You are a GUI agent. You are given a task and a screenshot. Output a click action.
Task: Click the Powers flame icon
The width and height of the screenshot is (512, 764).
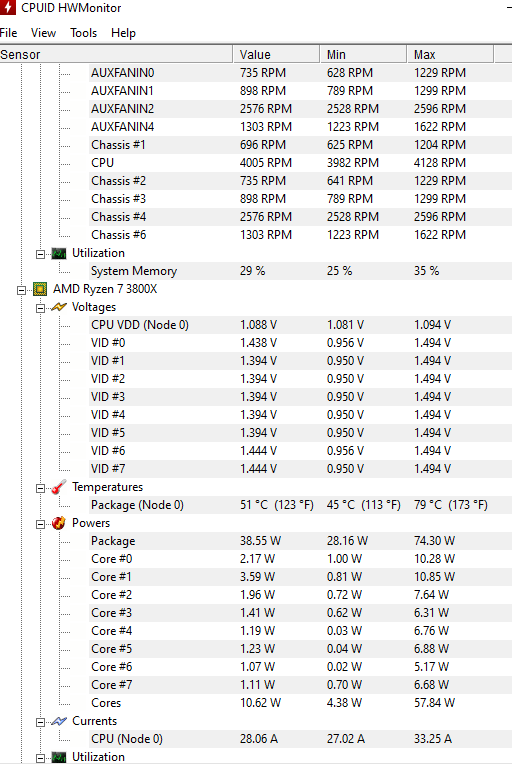pos(59,523)
